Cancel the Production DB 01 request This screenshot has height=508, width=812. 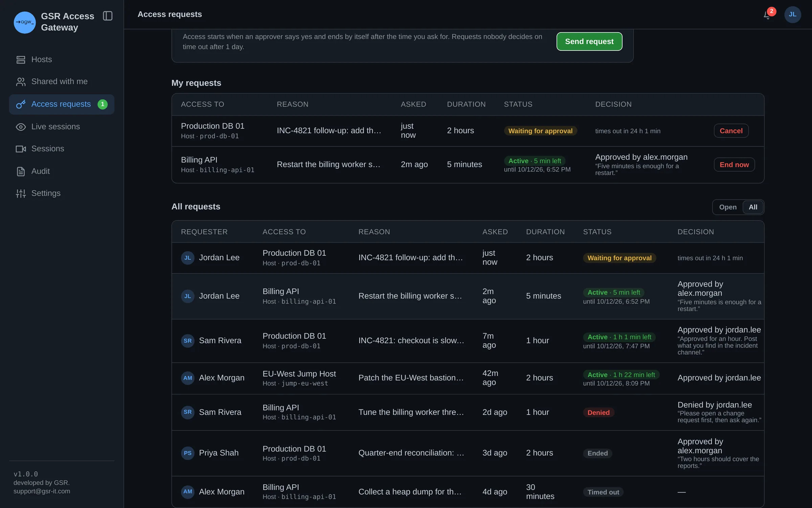click(731, 131)
